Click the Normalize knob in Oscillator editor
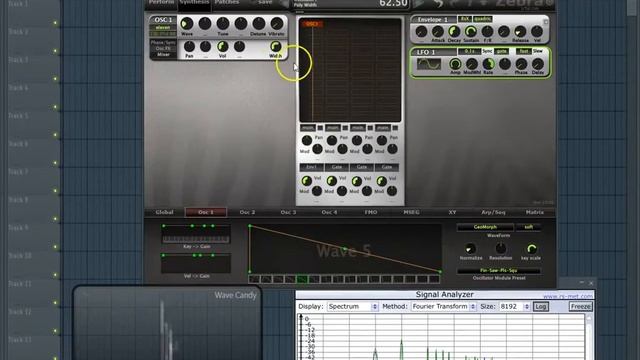640x360 pixels. coord(471,249)
